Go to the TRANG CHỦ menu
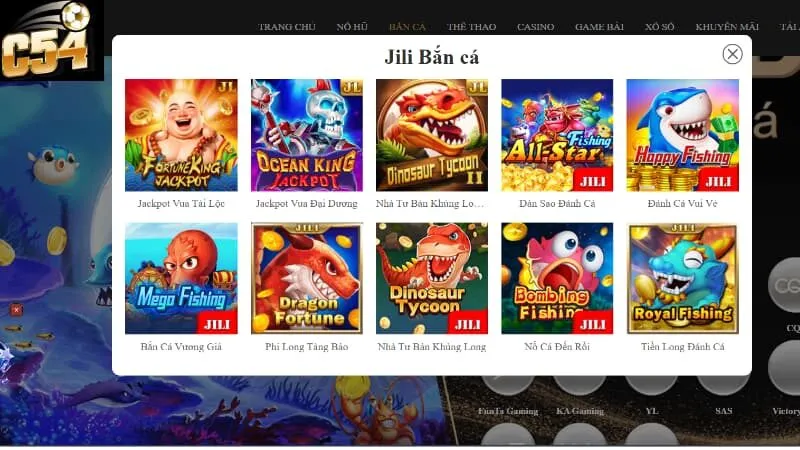 point(287,27)
